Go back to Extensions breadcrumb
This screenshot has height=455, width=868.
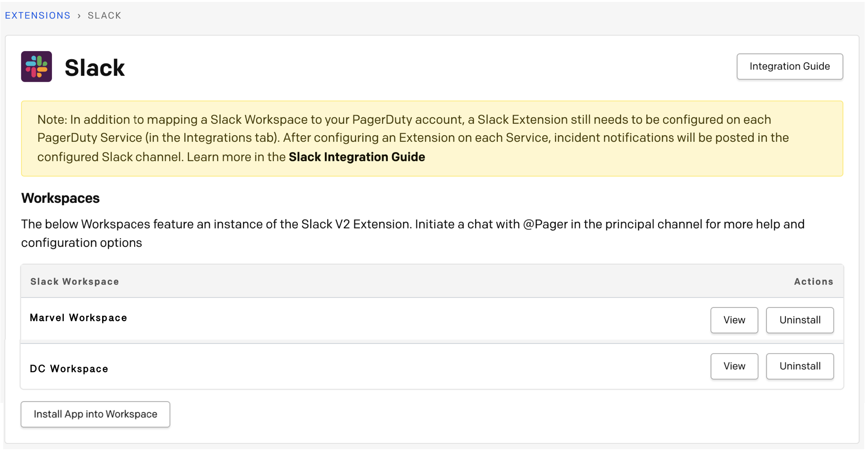point(38,16)
